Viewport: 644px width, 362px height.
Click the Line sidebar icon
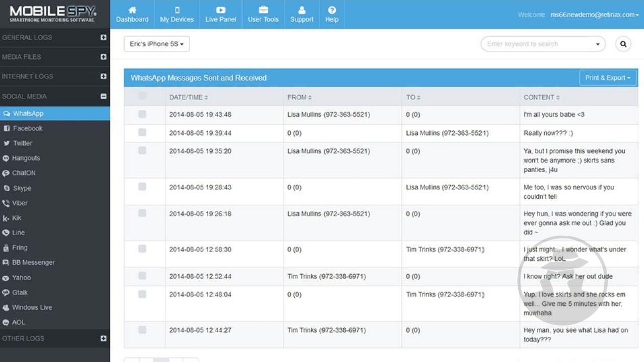click(x=6, y=233)
